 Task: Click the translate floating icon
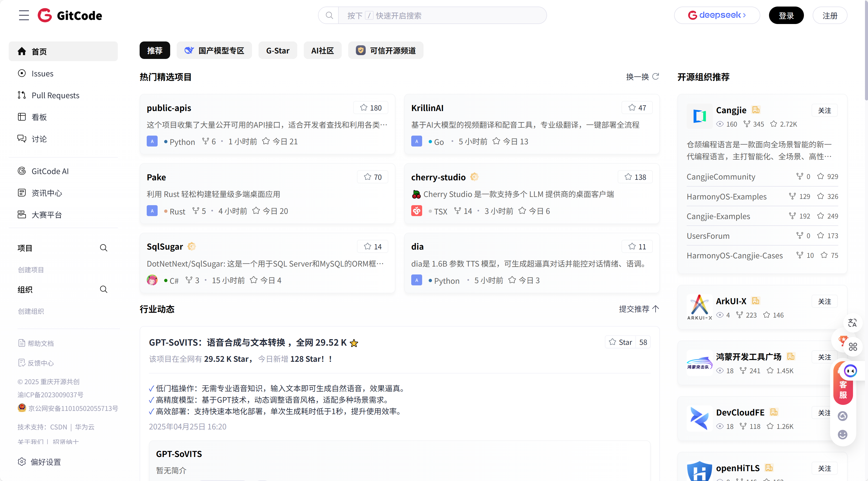pos(852,323)
